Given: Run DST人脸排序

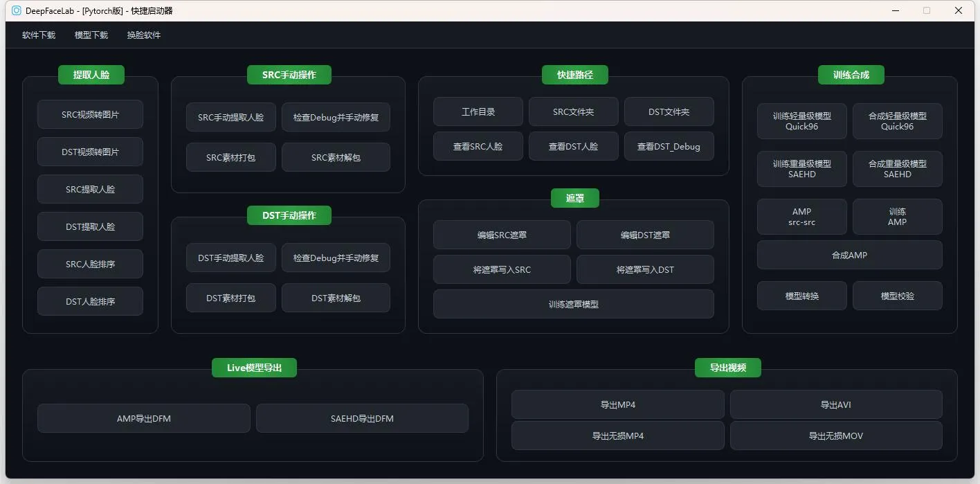Looking at the screenshot, I should pyautogui.click(x=90, y=301).
